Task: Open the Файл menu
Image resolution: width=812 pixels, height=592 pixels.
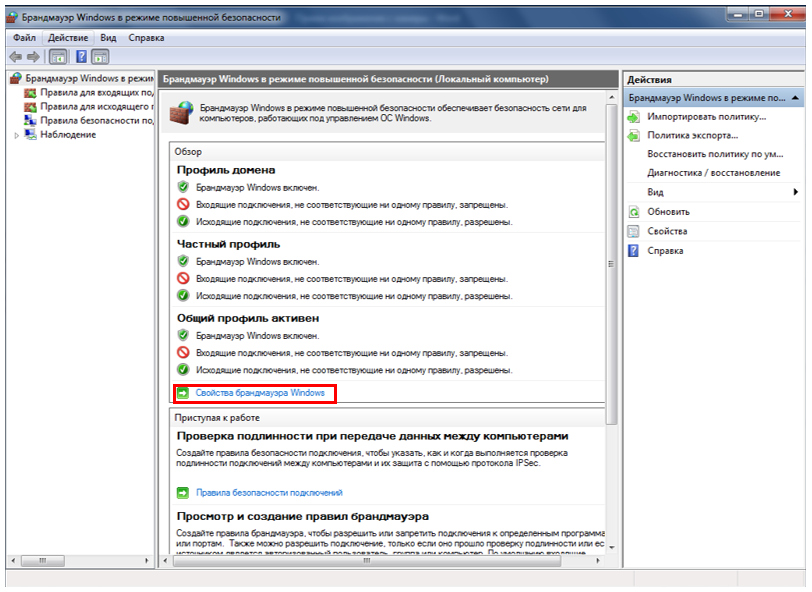Action: pyautogui.click(x=24, y=38)
